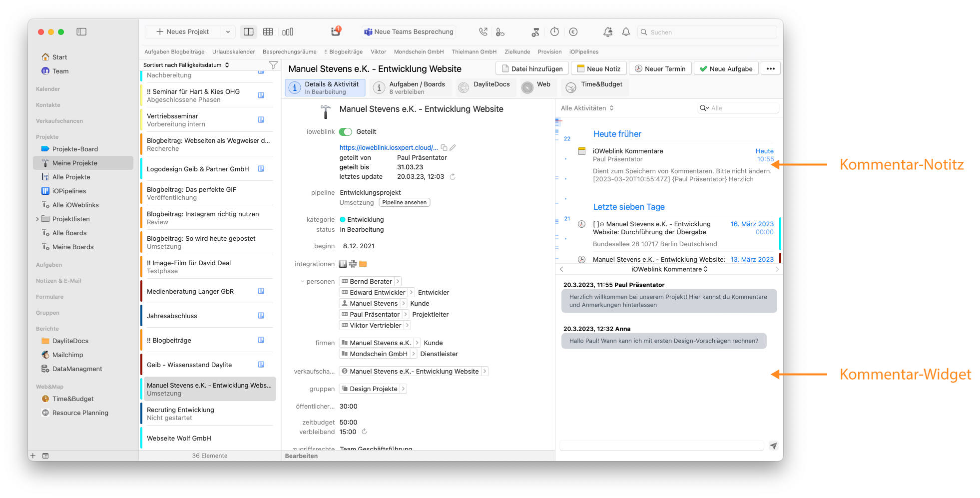
Task: Open the inbox icon with red badge
Action: (x=336, y=31)
